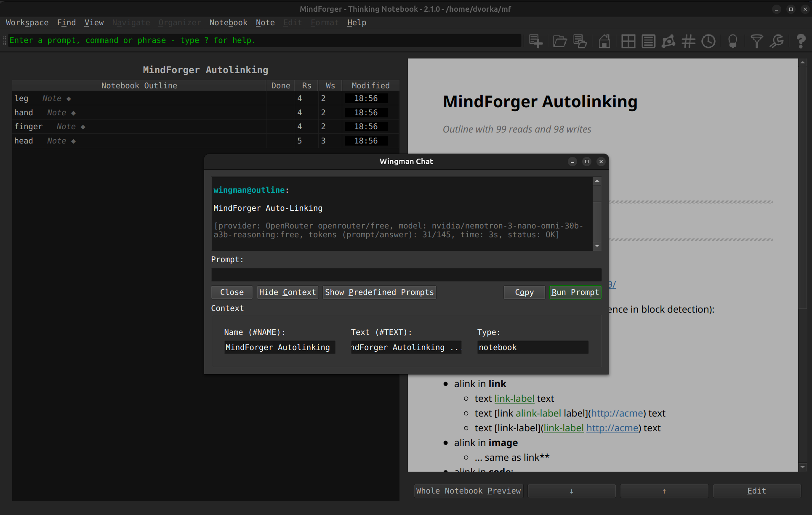Click preview pane scroll up arrow
812x515 pixels.
click(x=803, y=63)
